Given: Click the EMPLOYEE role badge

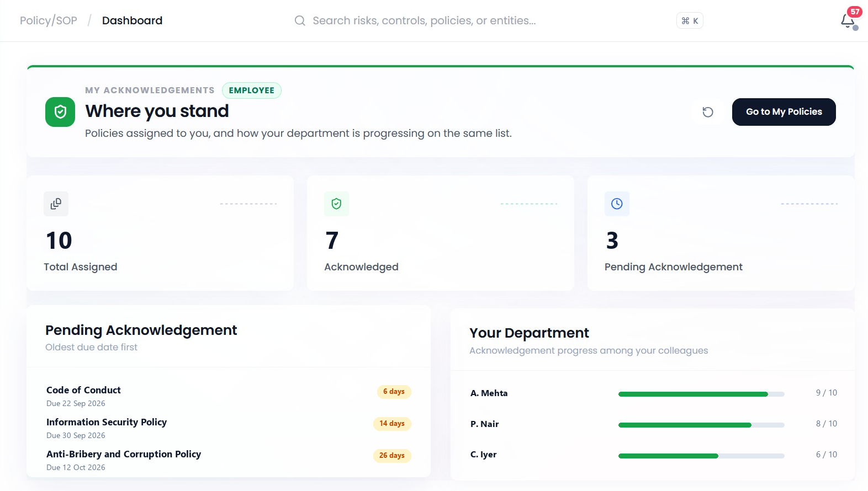Looking at the screenshot, I should coord(252,90).
